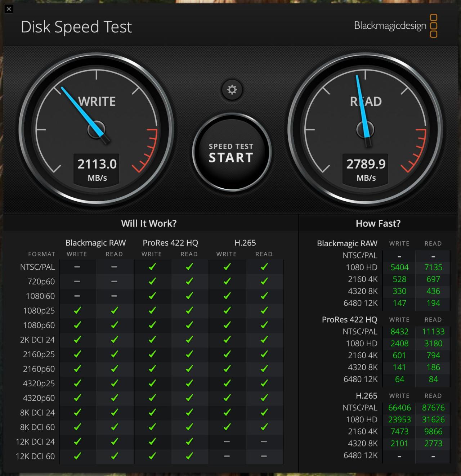
Task: Start the speed test
Action: click(231, 153)
